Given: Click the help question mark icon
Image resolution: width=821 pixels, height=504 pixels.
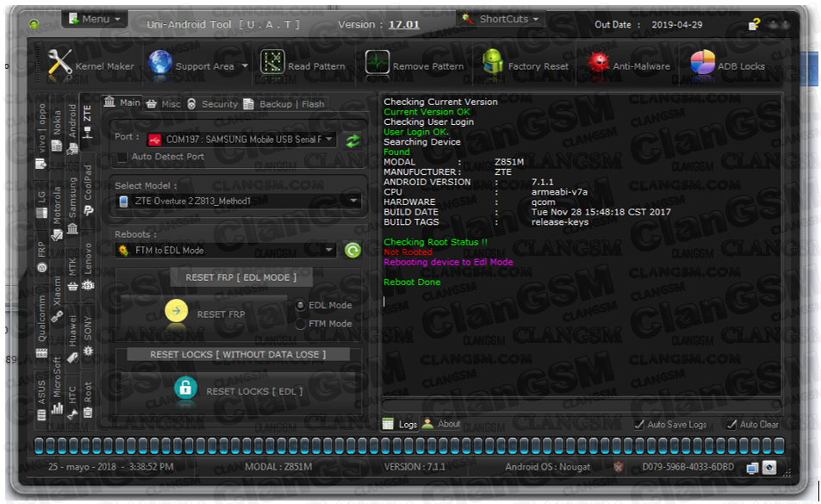Looking at the screenshot, I should [x=754, y=24].
